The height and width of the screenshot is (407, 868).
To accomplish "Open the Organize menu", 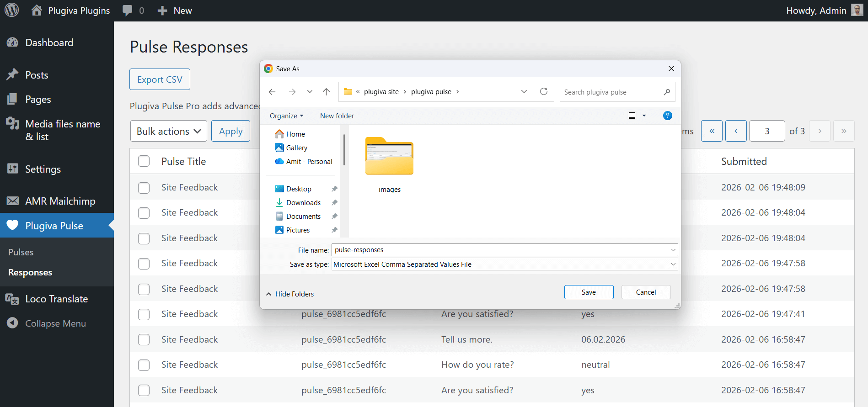I will (286, 116).
